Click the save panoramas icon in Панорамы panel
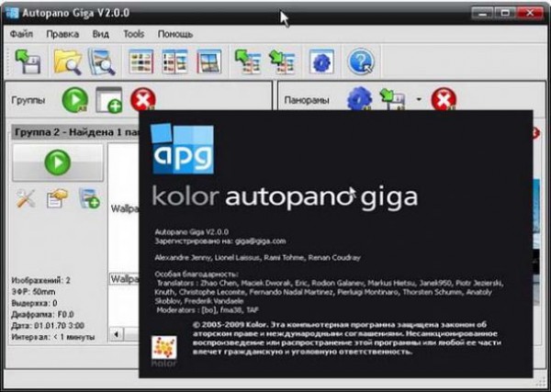This screenshot has height=392, width=551. click(392, 99)
